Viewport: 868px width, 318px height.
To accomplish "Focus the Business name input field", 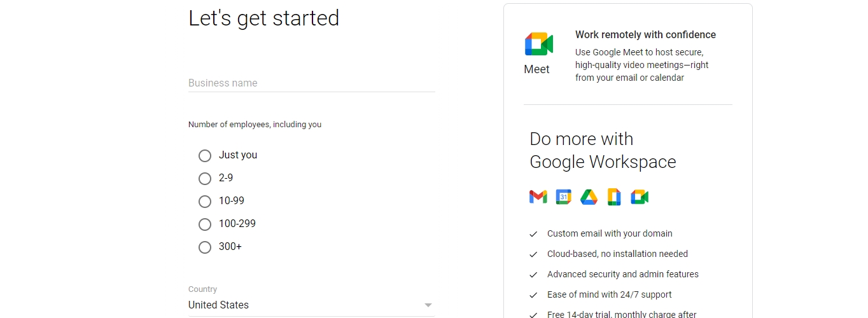I will 312,83.
